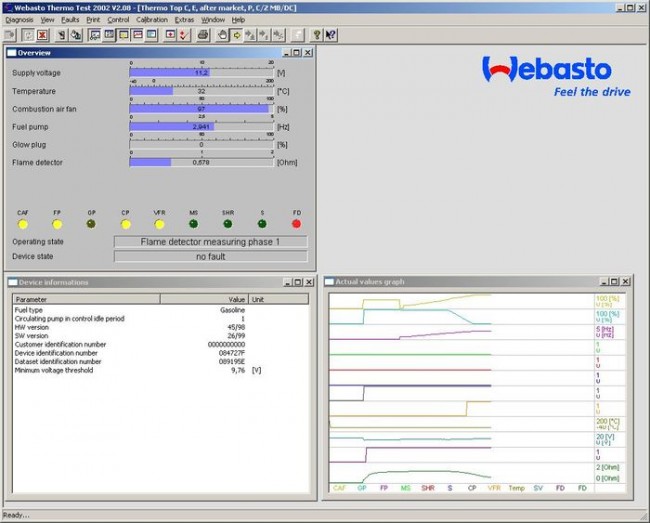Click the green SHR status light in Overview
The image size is (650, 523).
click(x=228, y=224)
